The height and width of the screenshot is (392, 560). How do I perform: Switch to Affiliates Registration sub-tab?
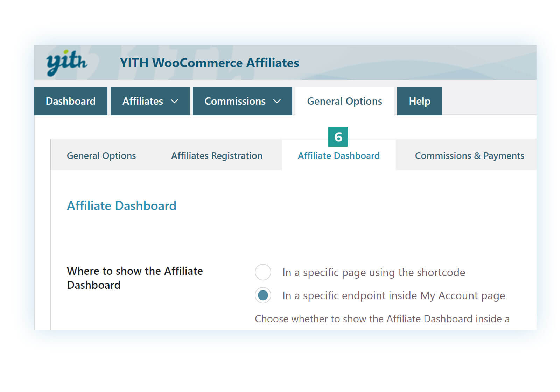click(x=217, y=155)
